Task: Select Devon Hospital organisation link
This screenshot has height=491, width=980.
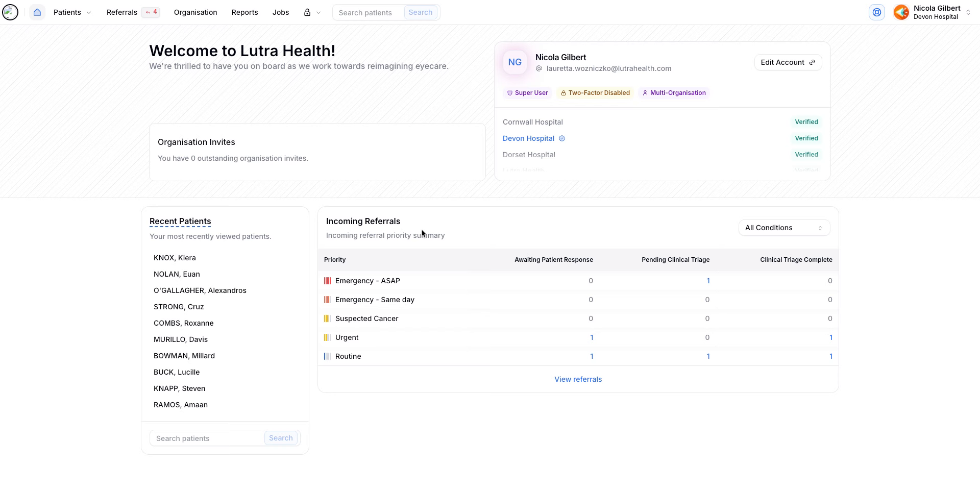Action: coord(528,138)
